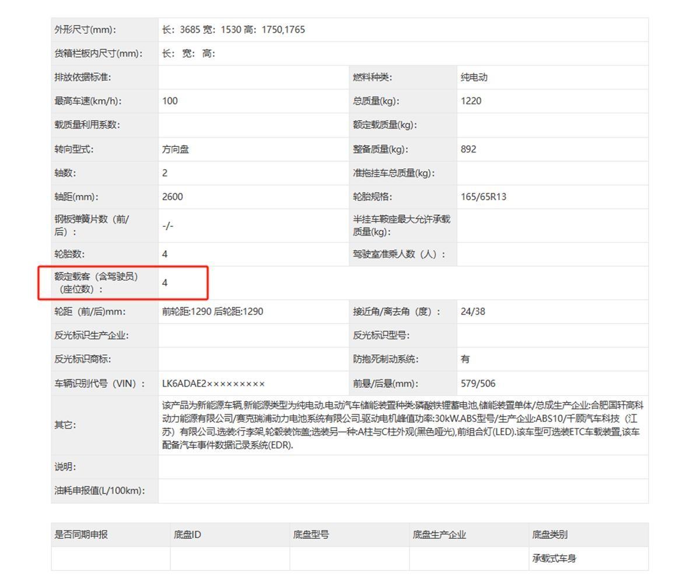Screen dimensions: 700x588
Task: Click the curb weight value 892
Action: (468, 149)
